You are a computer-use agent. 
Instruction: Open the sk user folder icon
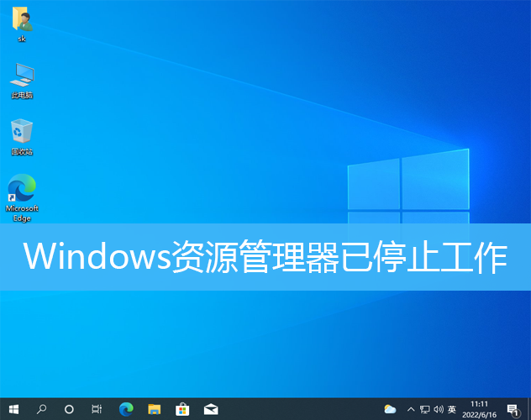pos(23,22)
